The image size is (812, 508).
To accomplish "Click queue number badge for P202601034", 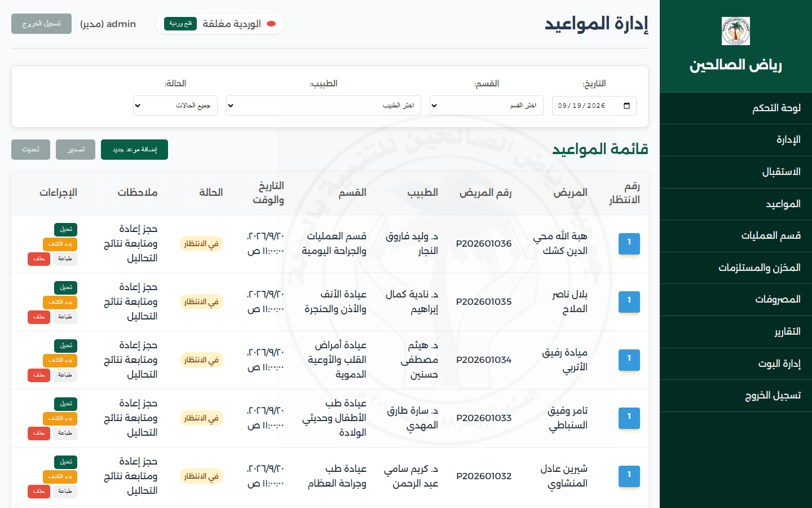I will (x=629, y=360).
